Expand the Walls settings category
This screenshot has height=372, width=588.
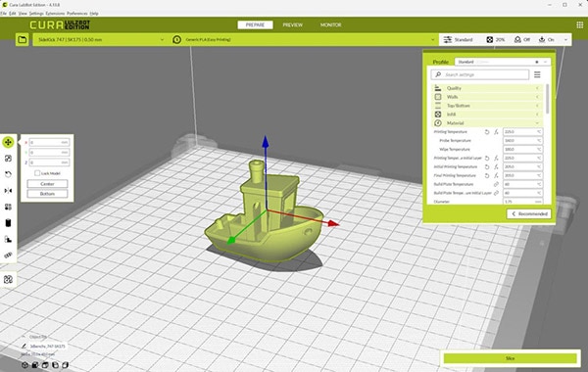(x=487, y=97)
